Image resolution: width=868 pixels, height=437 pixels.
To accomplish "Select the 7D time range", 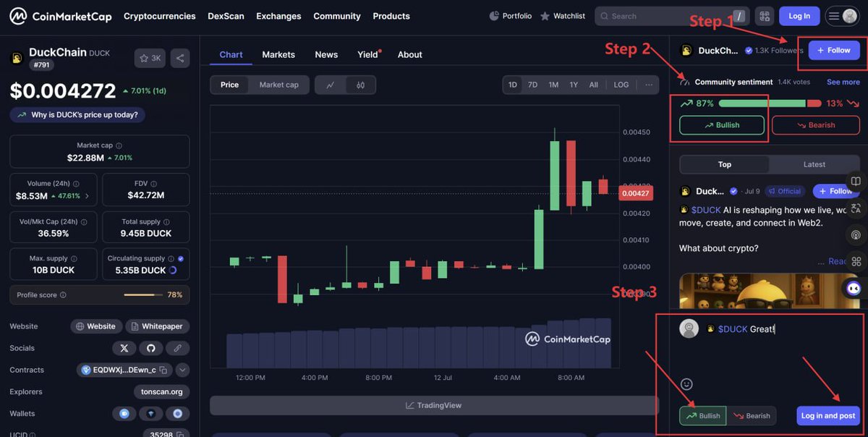I will tap(532, 85).
